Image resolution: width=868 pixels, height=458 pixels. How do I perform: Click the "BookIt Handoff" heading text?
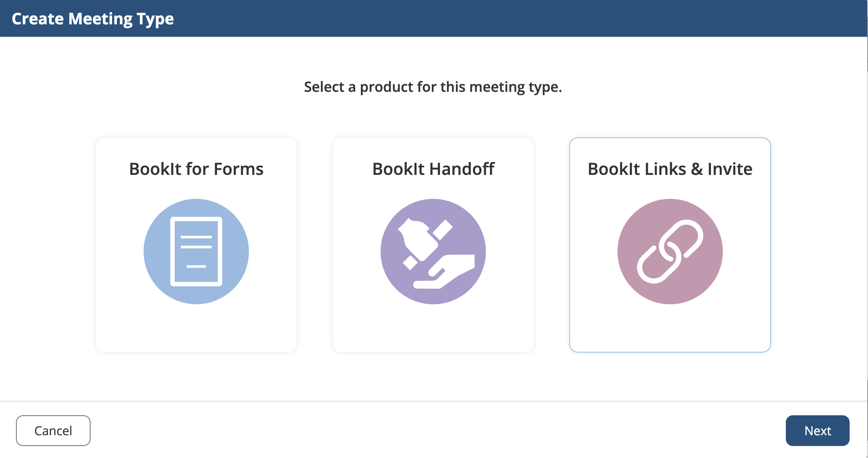click(433, 169)
